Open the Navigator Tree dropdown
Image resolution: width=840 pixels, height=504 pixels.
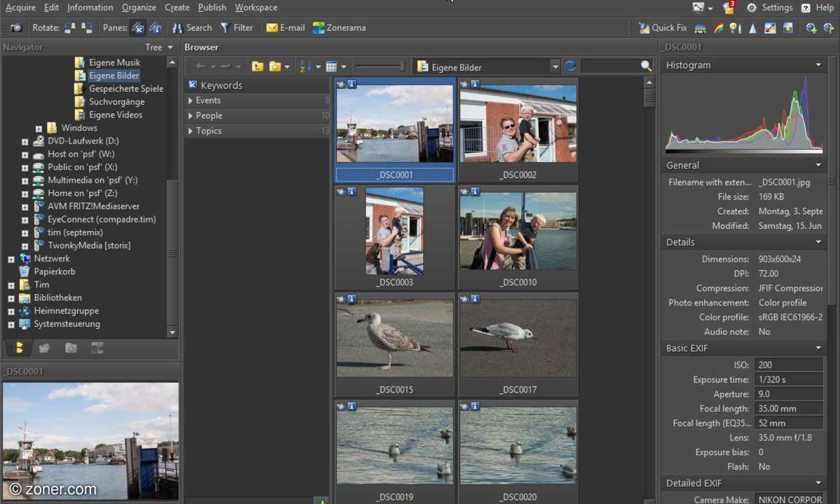pos(159,47)
